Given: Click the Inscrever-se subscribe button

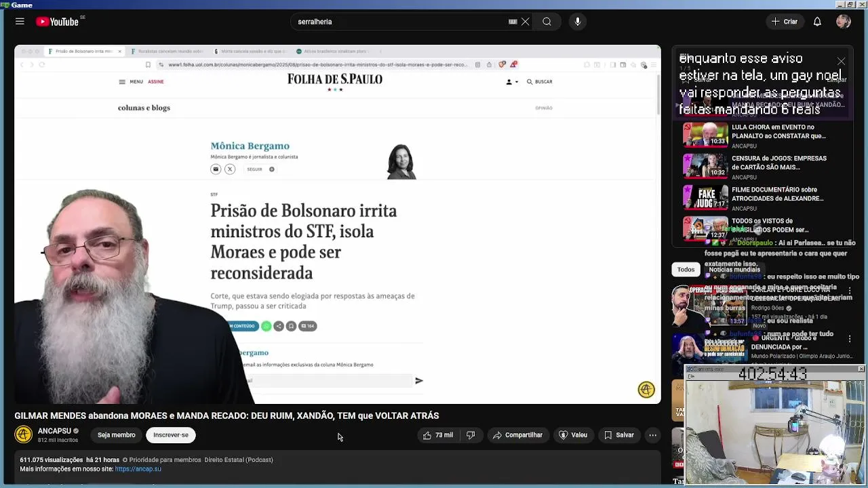Looking at the screenshot, I should pyautogui.click(x=171, y=435).
